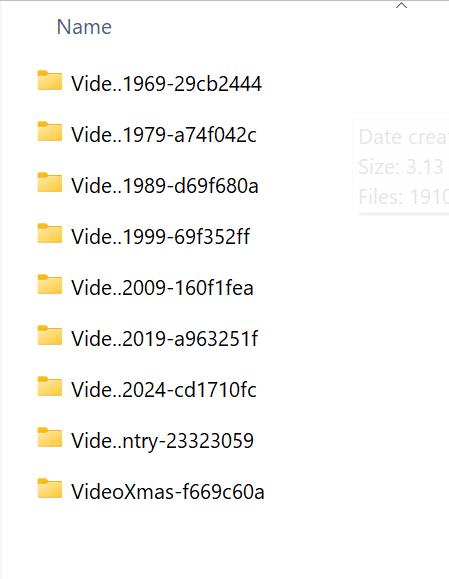Choose the Vide..1989-d69f680a folder name

click(165, 185)
